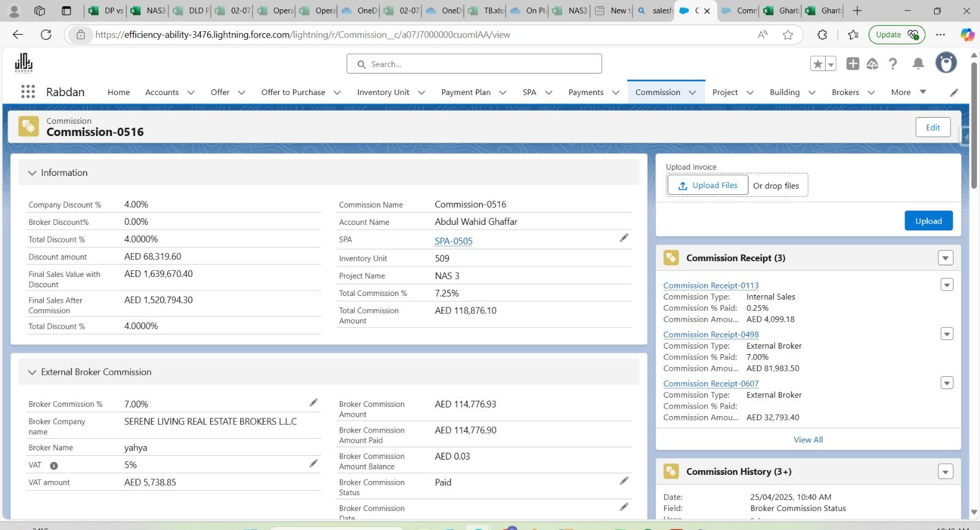The image size is (980, 530).
Task: Open the browser favorites list icon
Action: click(853, 35)
